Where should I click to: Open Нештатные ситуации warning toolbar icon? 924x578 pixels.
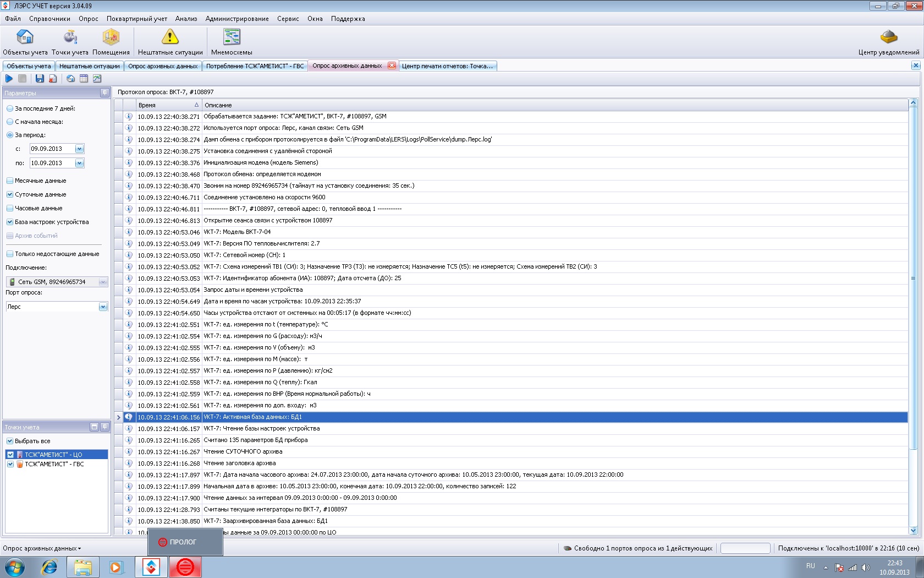tap(170, 42)
